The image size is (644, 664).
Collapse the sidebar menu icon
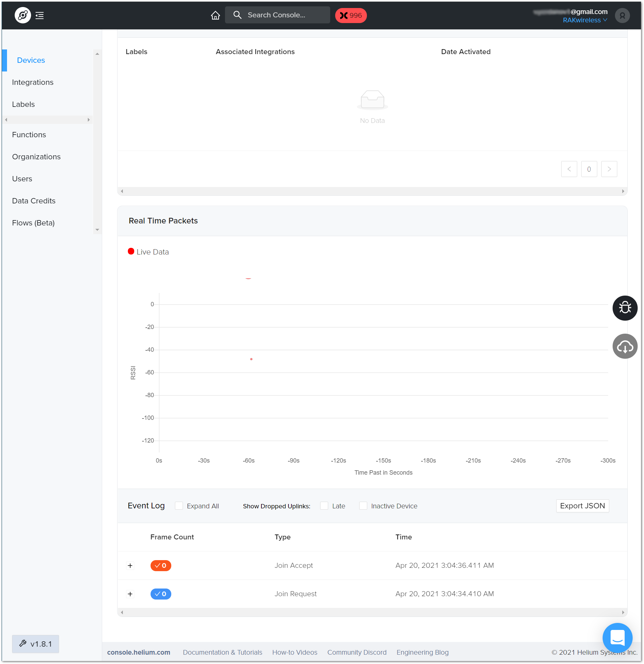click(40, 16)
